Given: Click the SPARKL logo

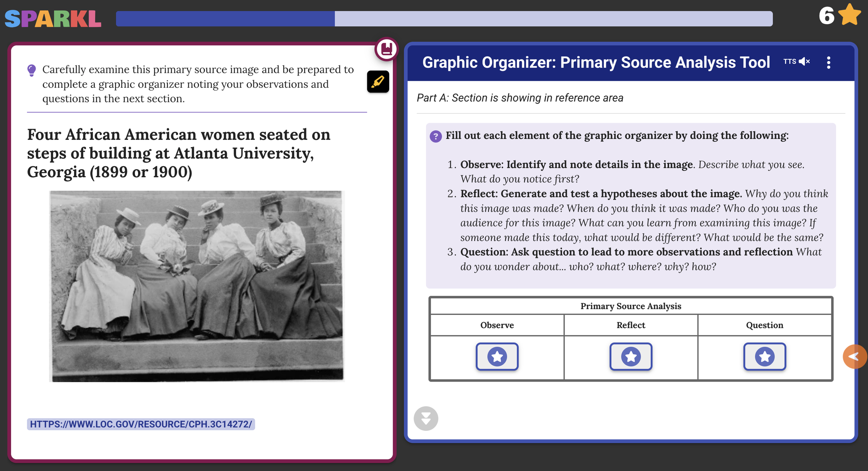Looking at the screenshot, I should pos(53,19).
